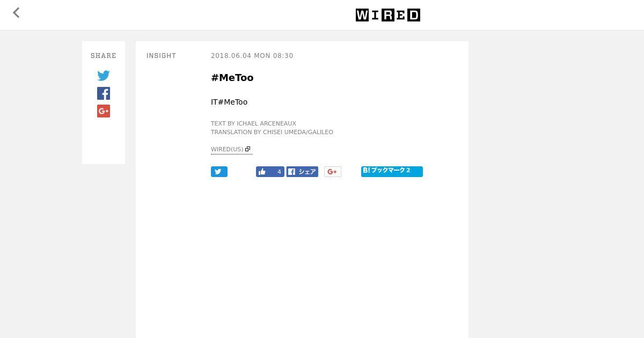Screen dimensions: 644x338
Task: Click the translator credit CHISEI UMEDA/GALILEO
Action: click(x=298, y=132)
